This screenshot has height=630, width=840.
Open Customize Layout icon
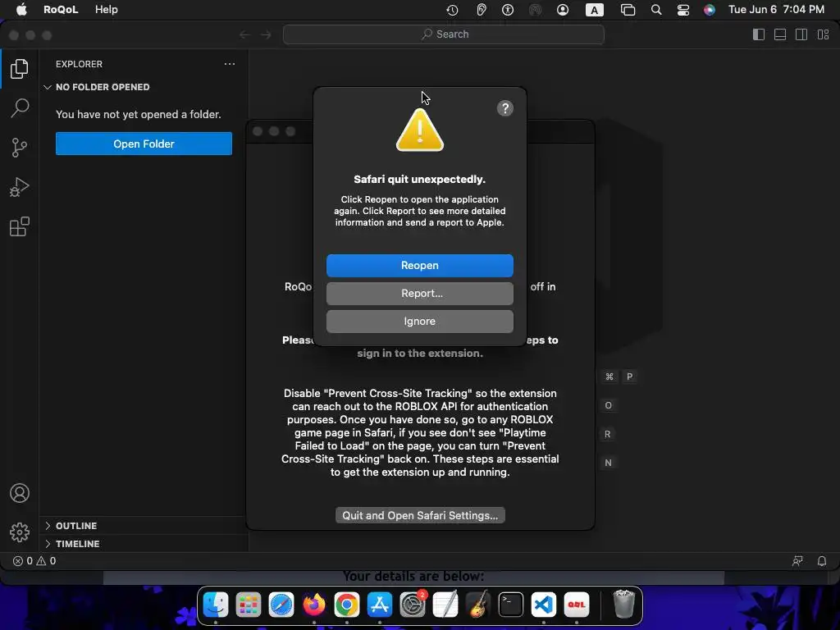(x=824, y=34)
